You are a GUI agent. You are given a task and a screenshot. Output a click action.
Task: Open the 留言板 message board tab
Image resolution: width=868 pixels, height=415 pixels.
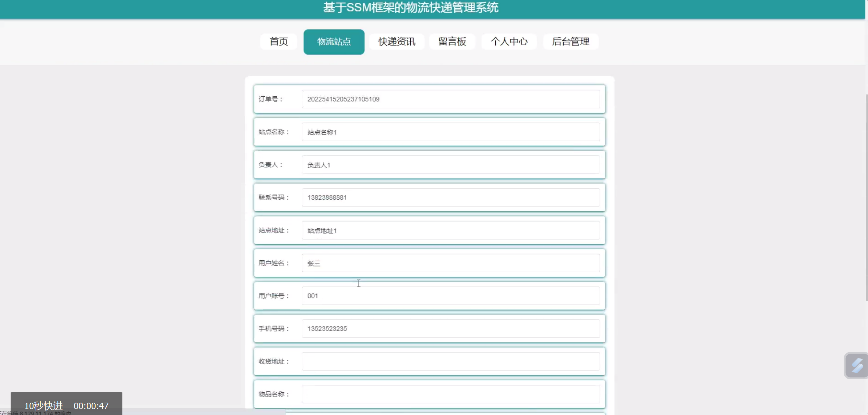coord(452,41)
